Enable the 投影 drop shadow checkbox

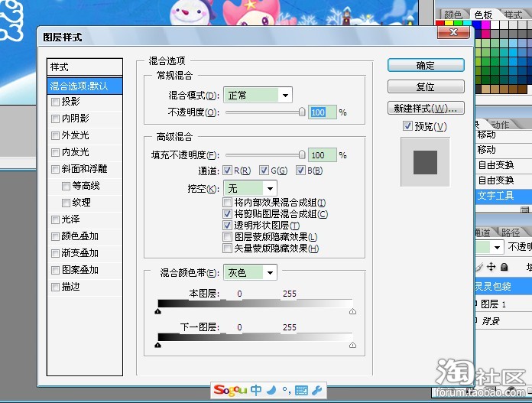click(55, 102)
